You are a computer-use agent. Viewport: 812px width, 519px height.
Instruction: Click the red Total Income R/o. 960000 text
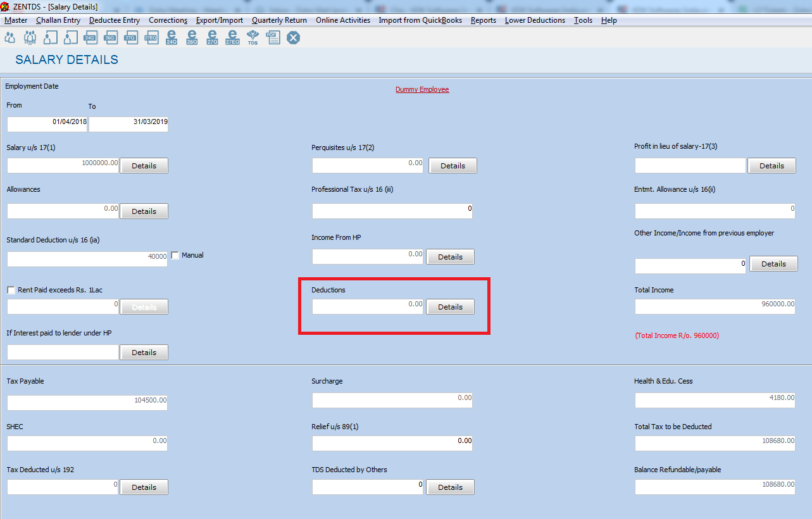coord(677,335)
